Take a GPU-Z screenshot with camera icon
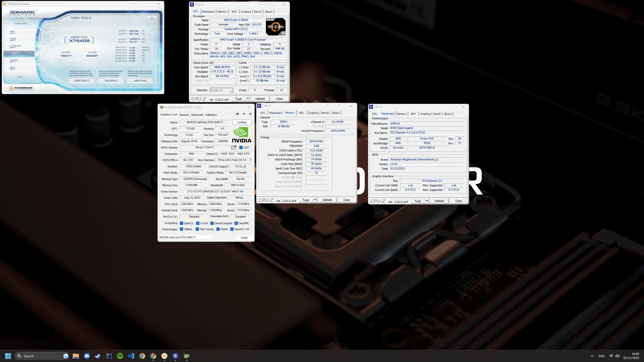644x362 pixels. point(237,114)
